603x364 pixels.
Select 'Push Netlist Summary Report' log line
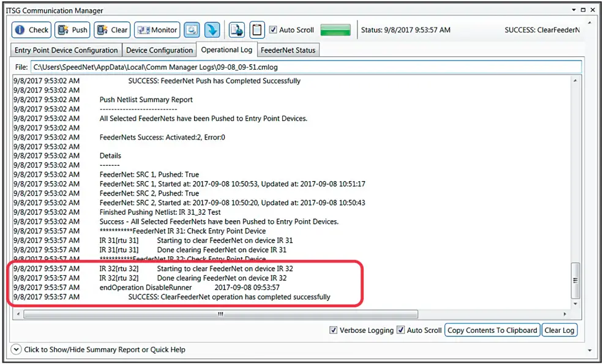pos(146,100)
